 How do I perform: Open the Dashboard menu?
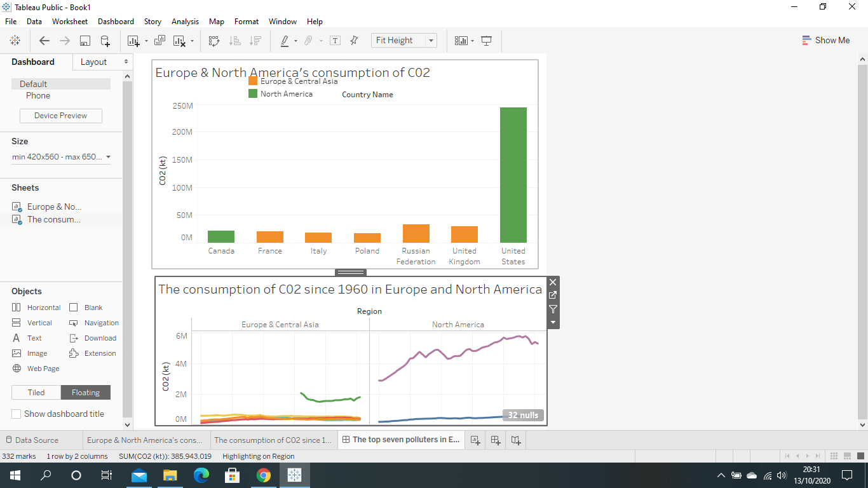click(116, 22)
